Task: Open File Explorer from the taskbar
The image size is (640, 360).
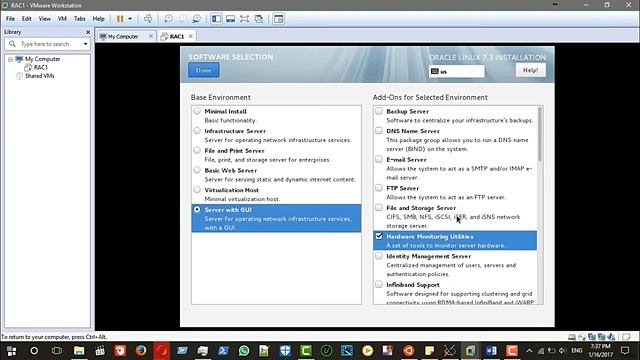Action: (x=79, y=351)
